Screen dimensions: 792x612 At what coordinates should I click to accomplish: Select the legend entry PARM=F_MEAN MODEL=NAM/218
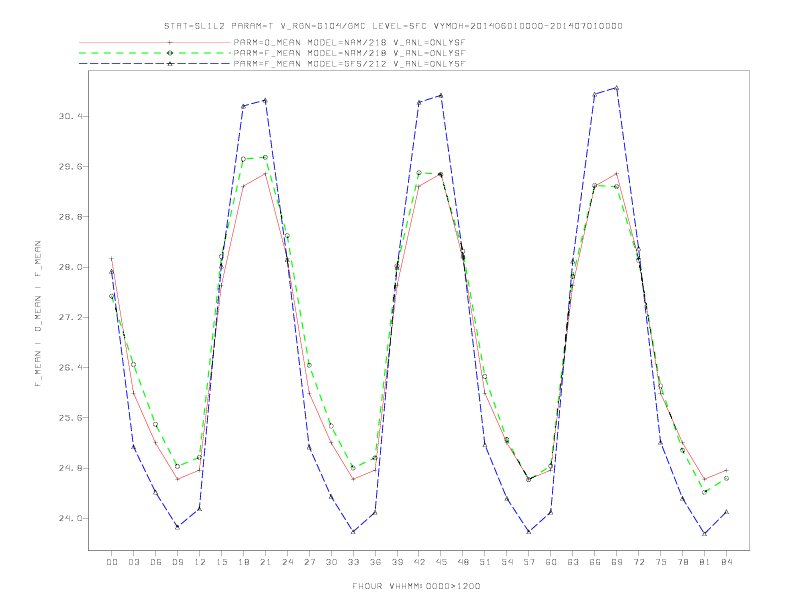(x=349, y=53)
